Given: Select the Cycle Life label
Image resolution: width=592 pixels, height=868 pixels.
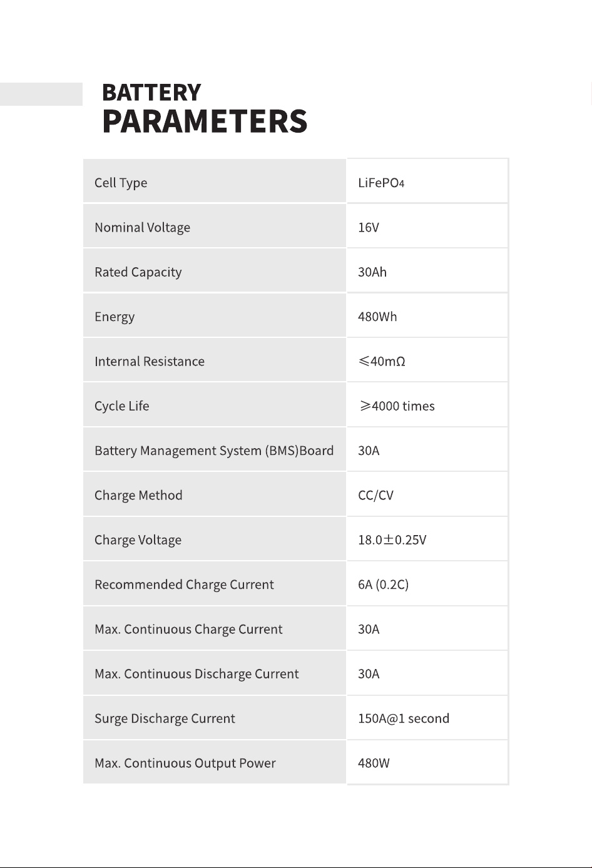Looking at the screenshot, I should click(122, 406).
